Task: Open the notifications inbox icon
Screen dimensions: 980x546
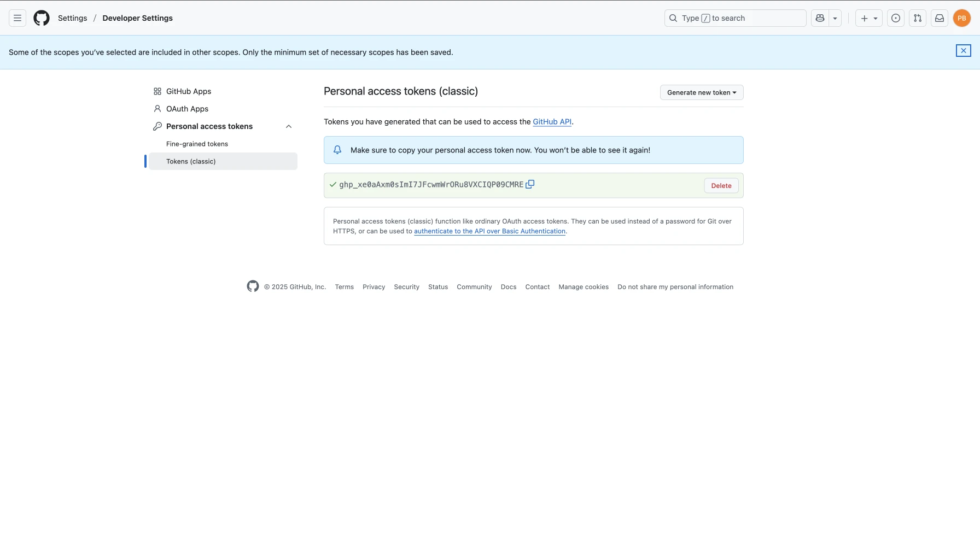Action: [x=940, y=18]
